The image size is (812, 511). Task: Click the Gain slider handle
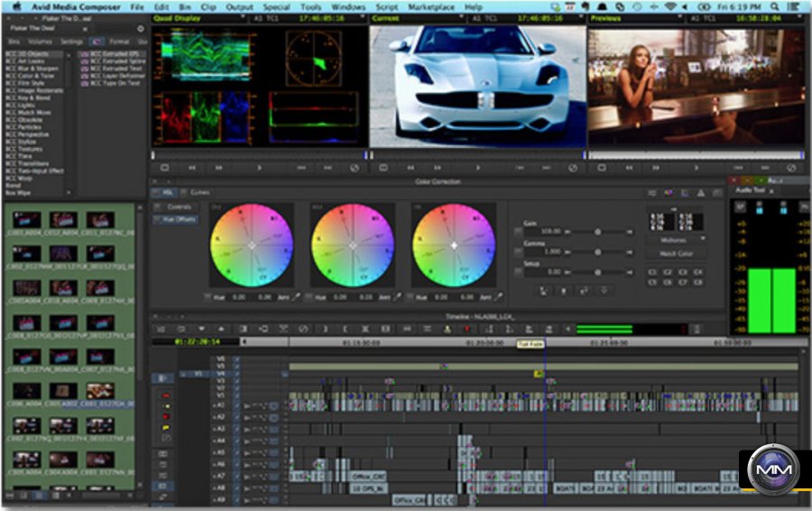point(597,232)
